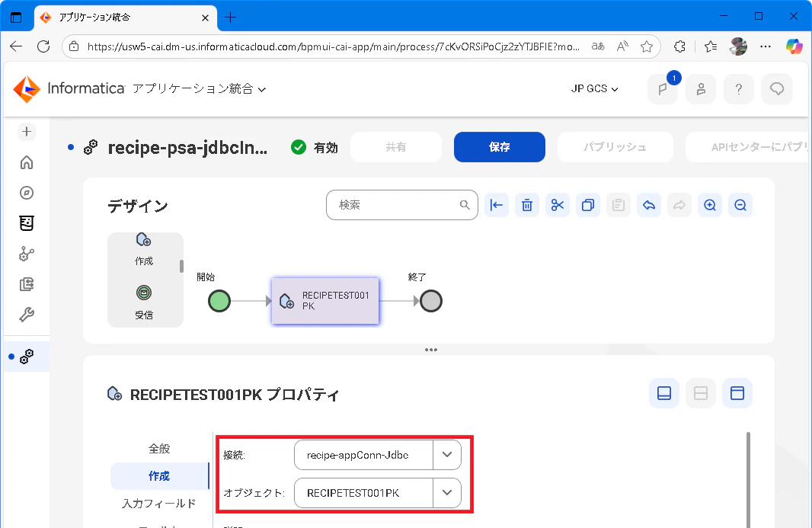Screen dimensions: 812x528
Task: Click the recipe-psa-jdbcIn... process title
Action: 187,148
